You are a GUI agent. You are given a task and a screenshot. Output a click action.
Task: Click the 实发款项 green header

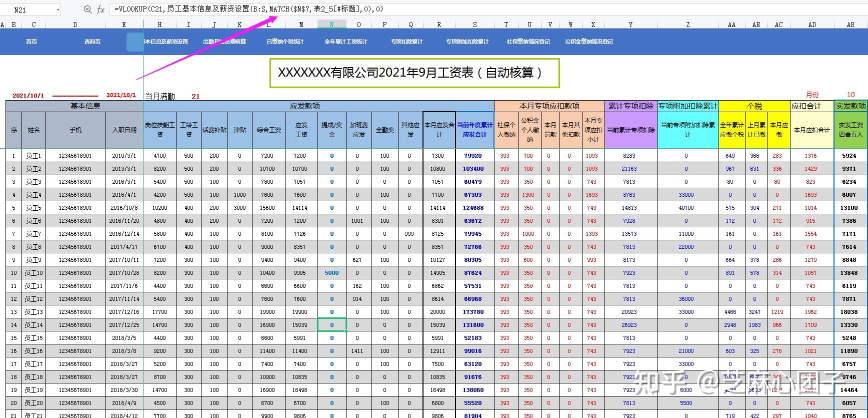(x=850, y=106)
